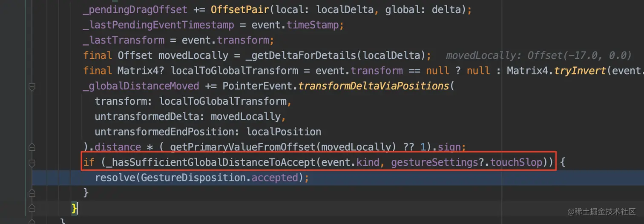Viewport: 644px width, 224px height.
Task: Collapse the _globalDistanceMoved statement fold marker
Action: [32, 86]
